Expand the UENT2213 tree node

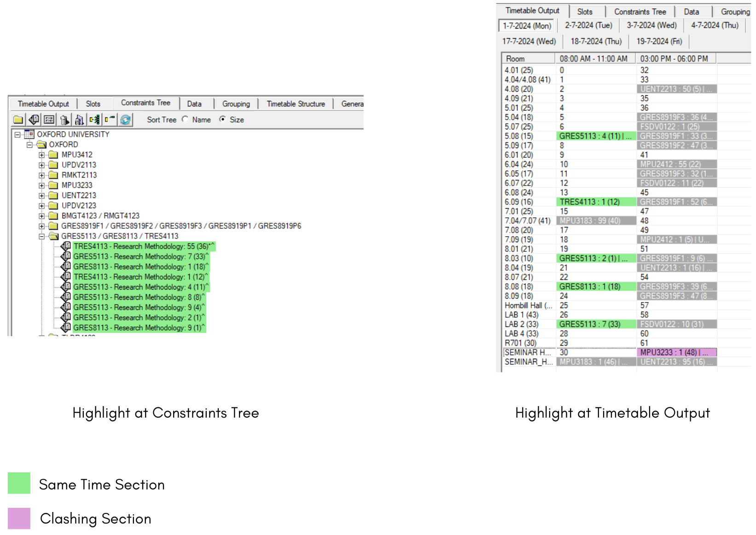pos(42,196)
